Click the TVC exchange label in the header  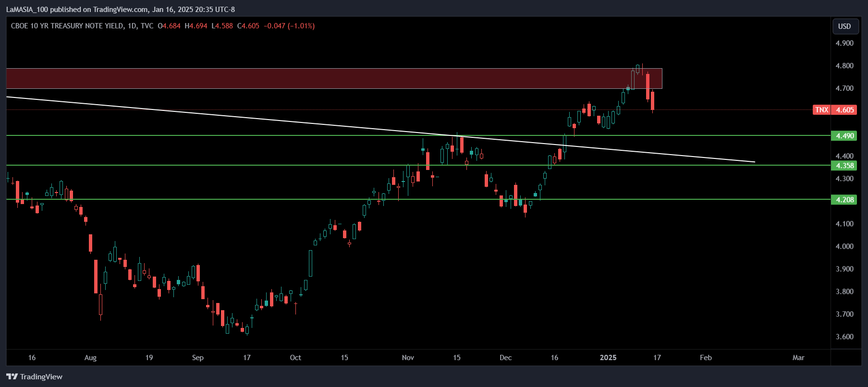coord(147,26)
